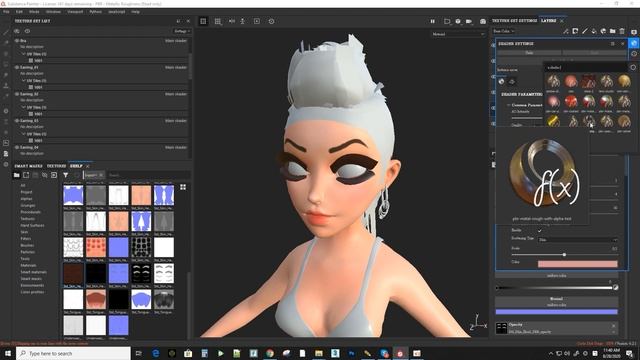
Task: Click the pink scattering Color swatch
Action: (578, 264)
